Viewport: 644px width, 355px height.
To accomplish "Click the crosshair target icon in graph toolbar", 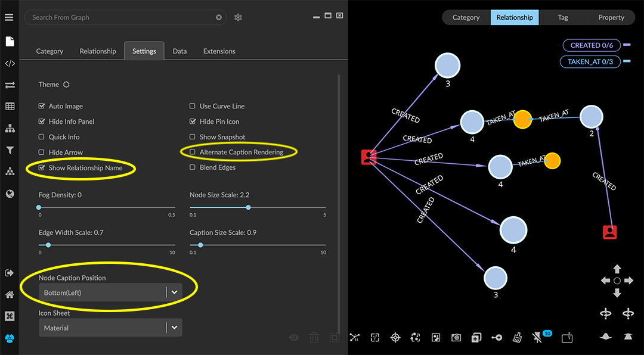I will [x=395, y=338].
